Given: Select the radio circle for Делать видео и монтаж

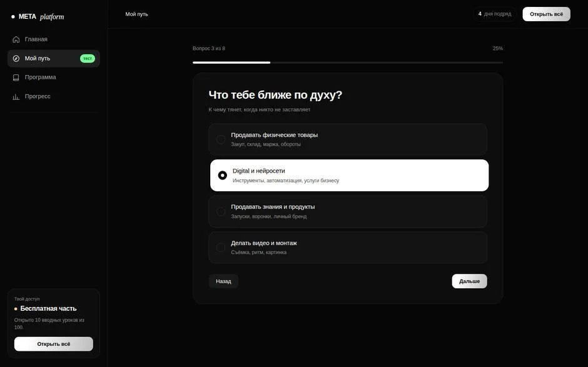Looking at the screenshot, I should [x=220, y=248].
